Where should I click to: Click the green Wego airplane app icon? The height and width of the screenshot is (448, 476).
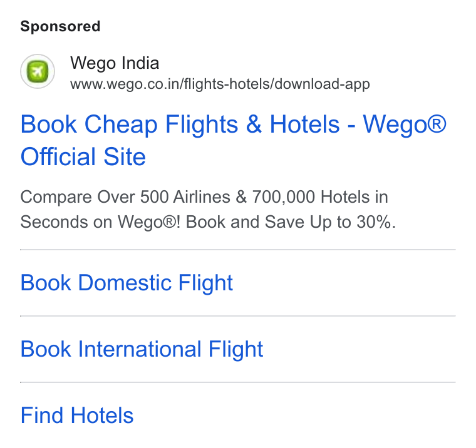pyautogui.click(x=38, y=71)
